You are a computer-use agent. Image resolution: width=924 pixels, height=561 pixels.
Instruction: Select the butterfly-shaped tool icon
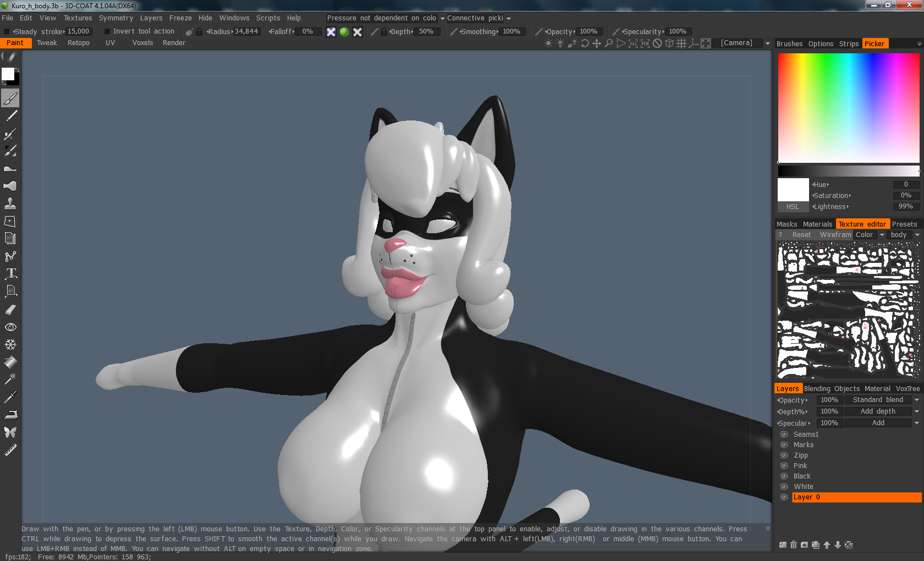[x=10, y=432]
